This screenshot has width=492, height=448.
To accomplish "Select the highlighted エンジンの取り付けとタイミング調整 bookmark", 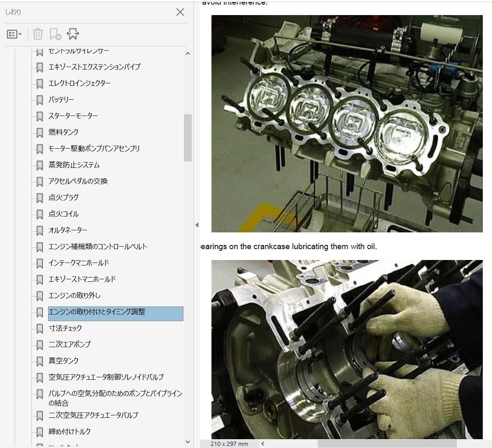I will click(97, 312).
